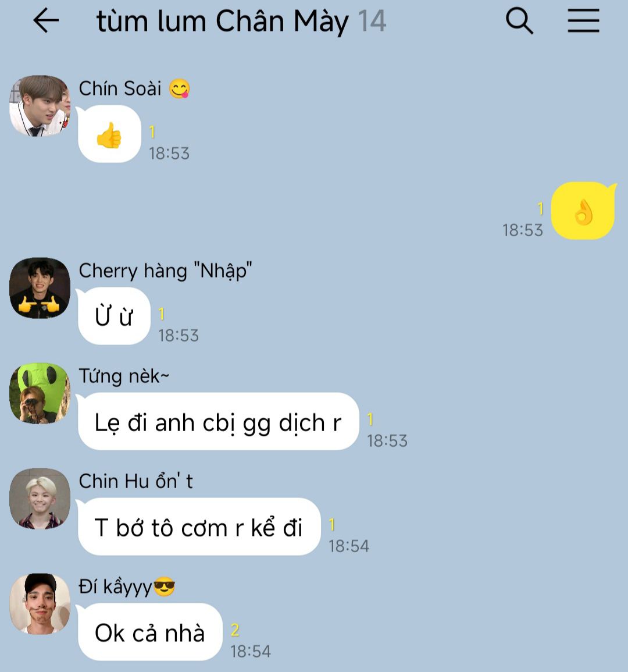628x672 pixels.
Task: Tap sender name Đí kầyyy
Action: [x=115, y=586]
